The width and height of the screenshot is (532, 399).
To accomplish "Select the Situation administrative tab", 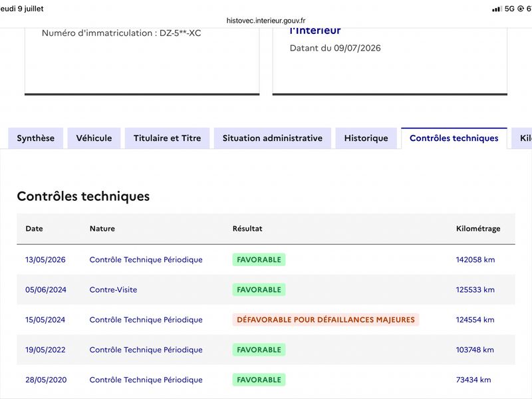I will [x=273, y=138].
